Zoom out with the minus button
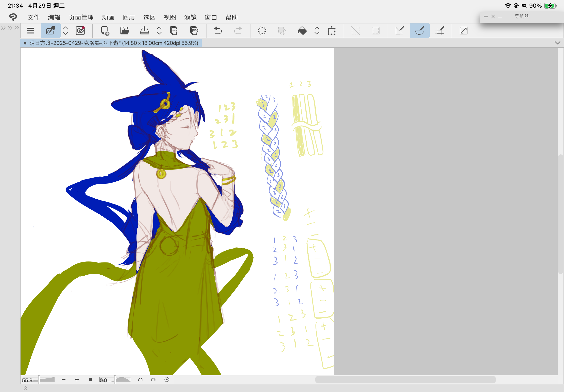 pos(64,380)
